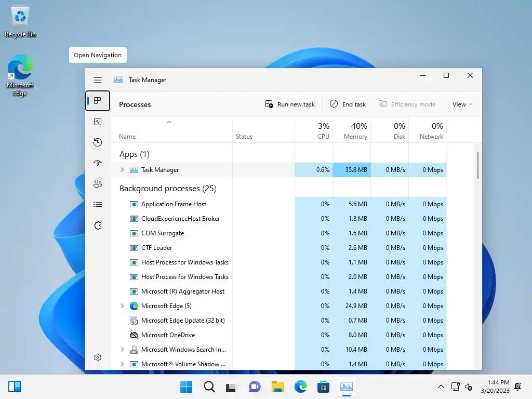
Task: Open the View dropdown menu
Action: click(462, 104)
